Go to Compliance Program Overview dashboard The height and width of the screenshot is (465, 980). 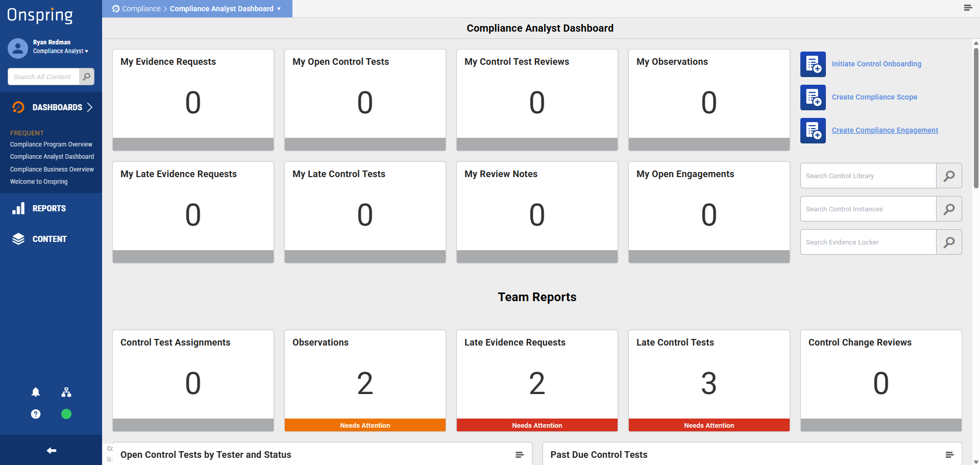point(51,144)
